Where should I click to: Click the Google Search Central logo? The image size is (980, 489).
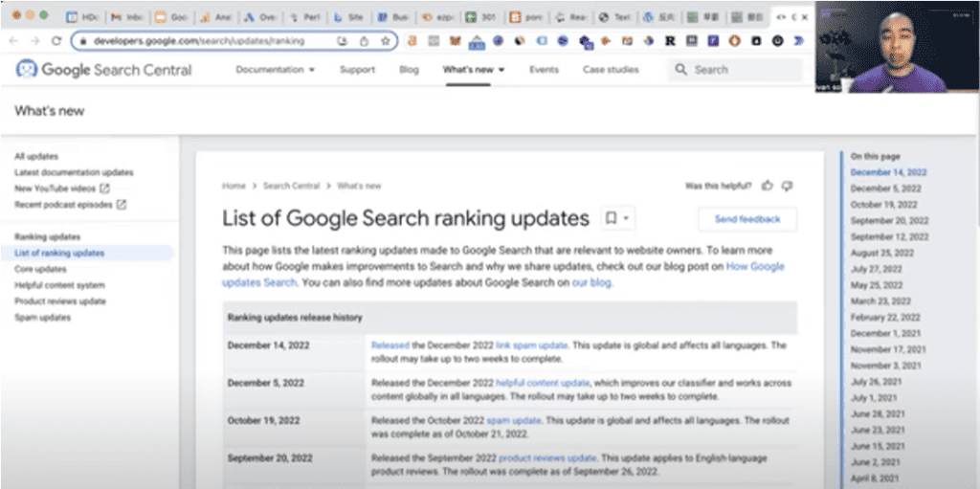coord(103,70)
